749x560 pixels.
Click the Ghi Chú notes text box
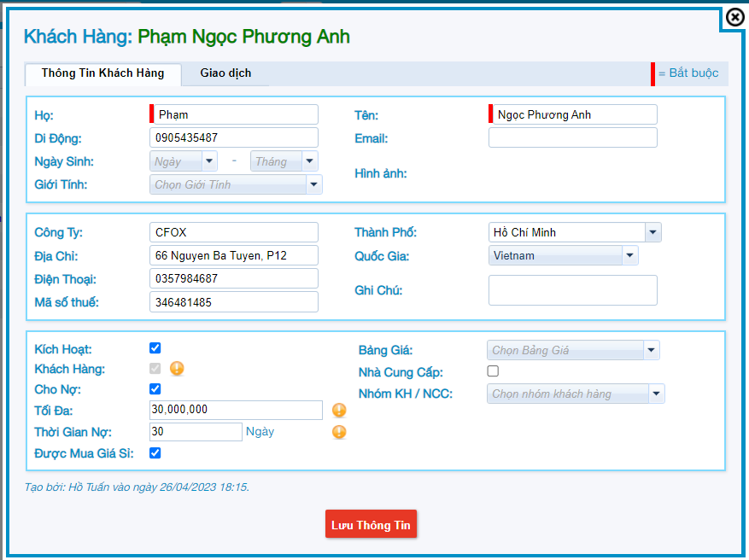pos(572,290)
